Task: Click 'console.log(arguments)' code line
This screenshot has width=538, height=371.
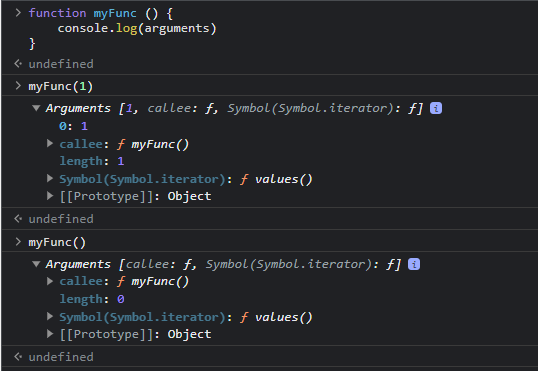Action: point(137,28)
